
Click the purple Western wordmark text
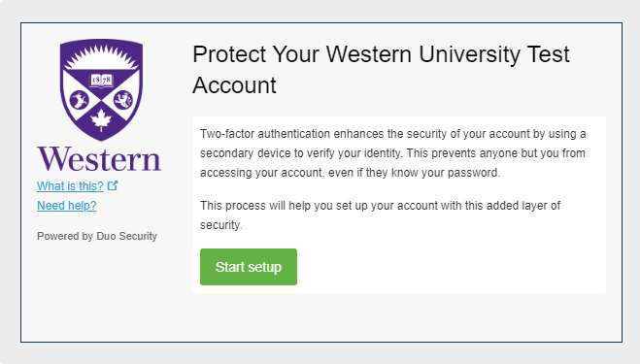(99, 159)
